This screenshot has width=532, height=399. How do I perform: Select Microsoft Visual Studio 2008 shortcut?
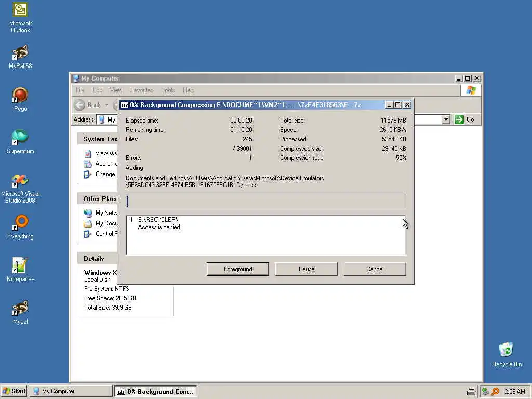tap(20, 188)
